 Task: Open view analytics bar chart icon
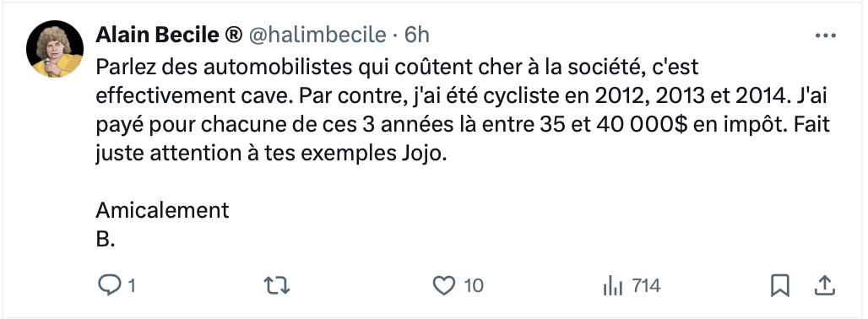(612, 286)
